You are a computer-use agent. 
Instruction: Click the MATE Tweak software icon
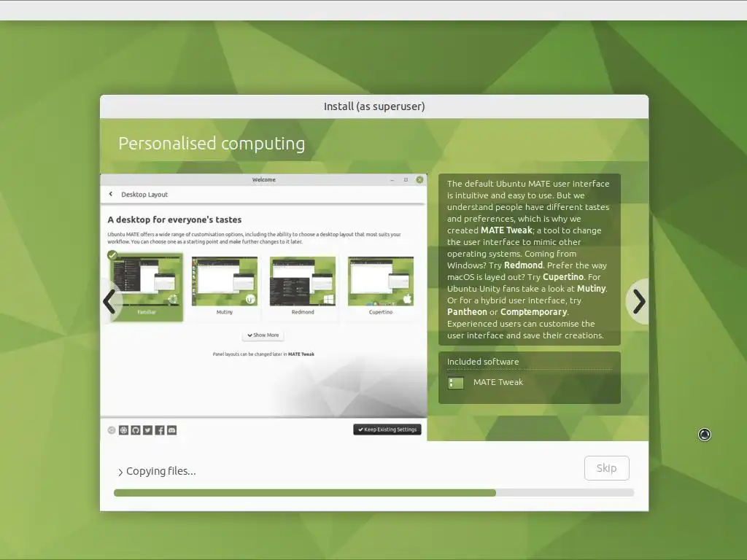456,382
